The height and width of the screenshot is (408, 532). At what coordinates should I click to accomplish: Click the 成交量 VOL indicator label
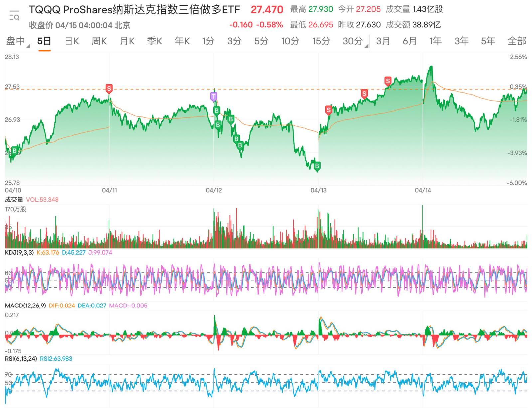(32, 200)
